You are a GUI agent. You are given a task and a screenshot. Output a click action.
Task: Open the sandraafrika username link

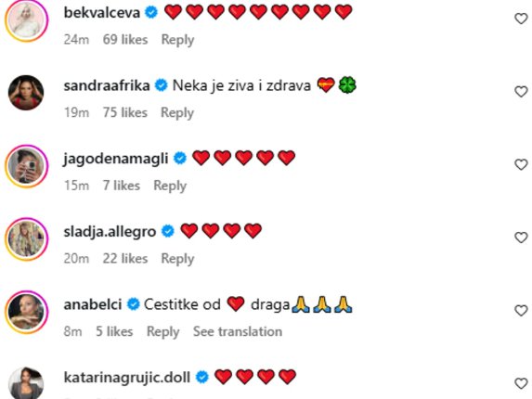pyautogui.click(x=107, y=85)
